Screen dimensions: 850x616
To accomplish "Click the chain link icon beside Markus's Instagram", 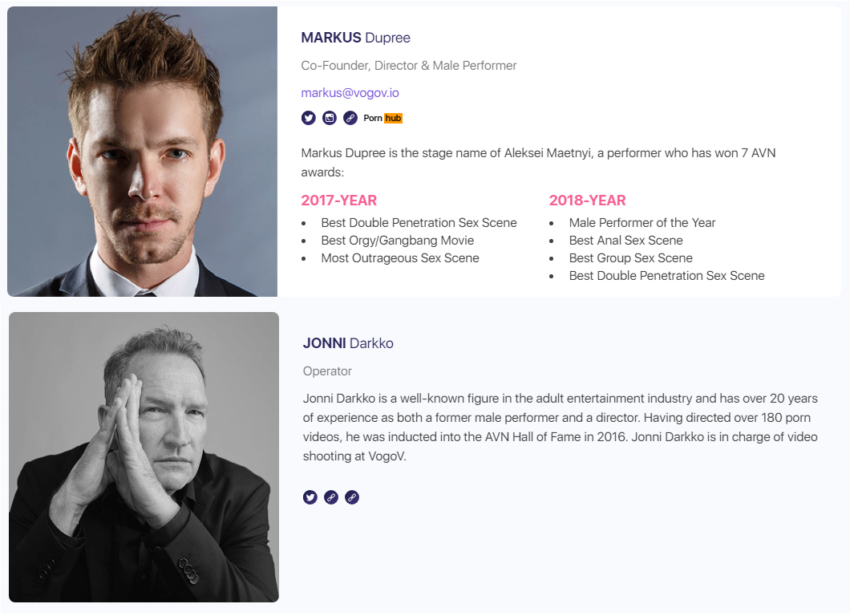I will pos(350,118).
